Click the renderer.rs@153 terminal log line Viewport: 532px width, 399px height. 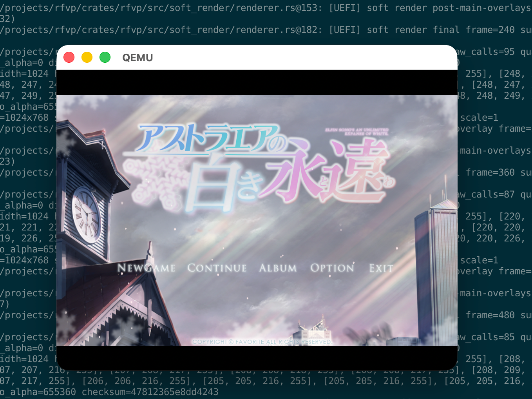266,8
